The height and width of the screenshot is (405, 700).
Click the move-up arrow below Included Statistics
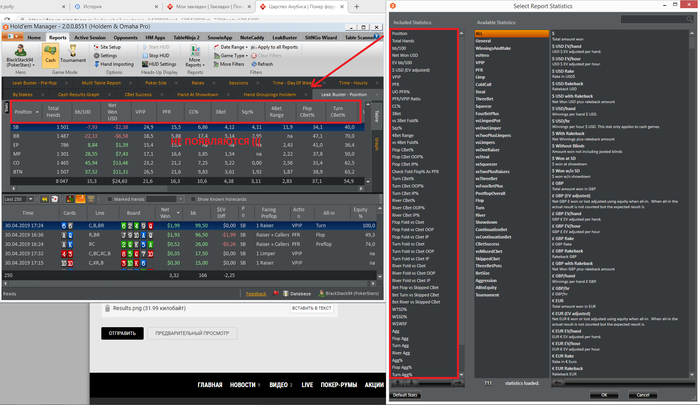[398, 383]
